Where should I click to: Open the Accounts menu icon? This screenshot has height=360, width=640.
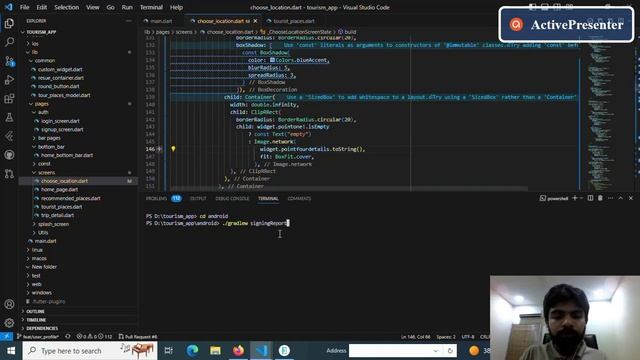pos(9,304)
